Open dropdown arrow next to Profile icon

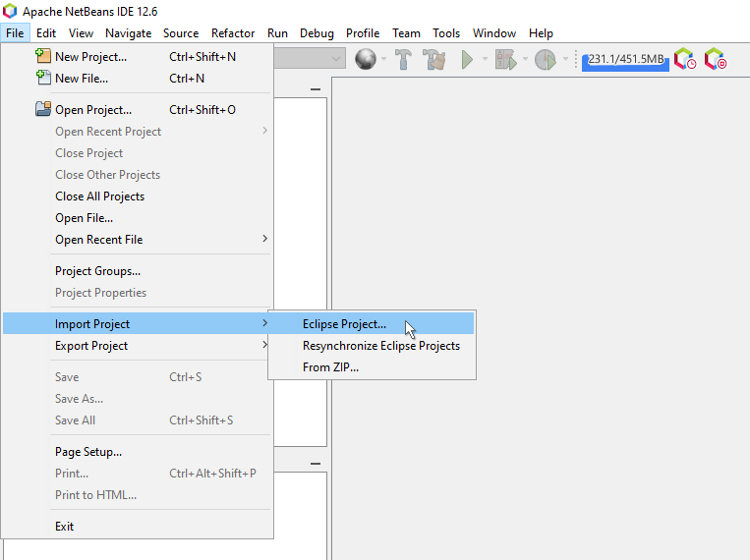[x=565, y=59]
